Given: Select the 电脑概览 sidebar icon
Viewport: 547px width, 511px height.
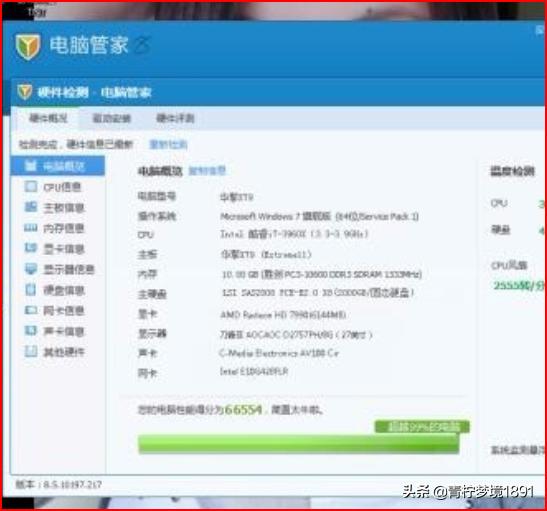Looking at the screenshot, I should click(31, 166).
